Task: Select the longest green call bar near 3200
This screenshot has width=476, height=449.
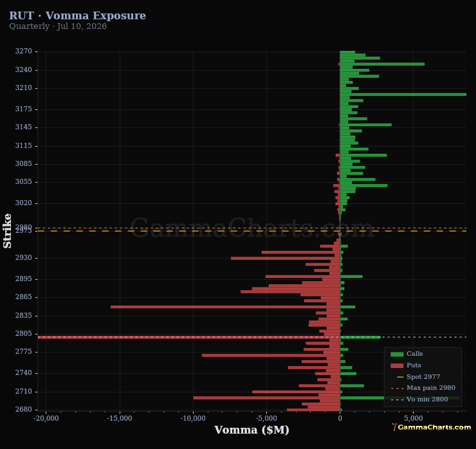Action: 403,95
